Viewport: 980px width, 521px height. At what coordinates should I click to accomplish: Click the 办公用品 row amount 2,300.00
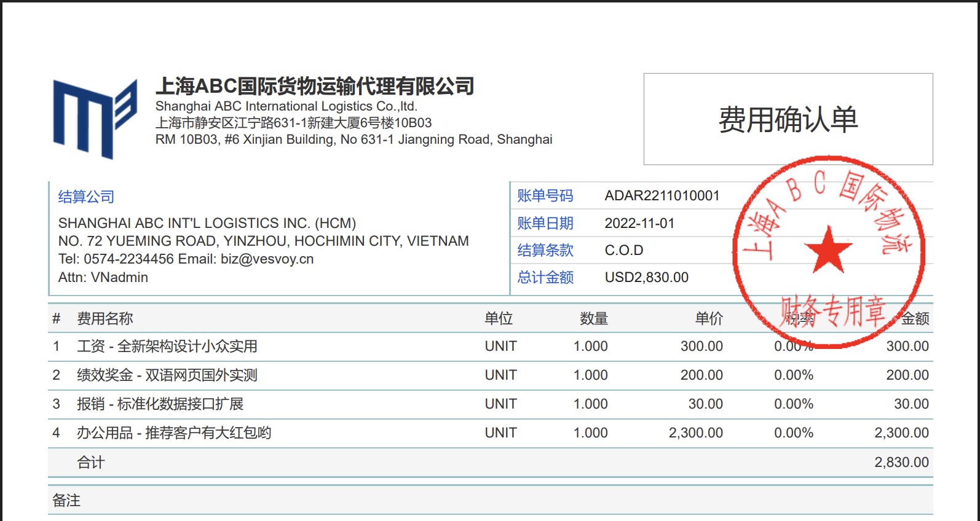[x=901, y=433]
